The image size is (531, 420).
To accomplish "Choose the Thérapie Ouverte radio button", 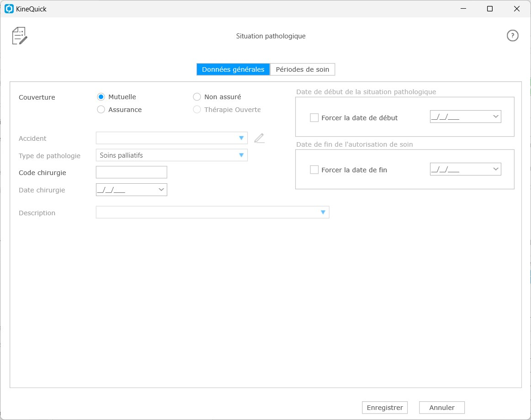I will click(197, 110).
